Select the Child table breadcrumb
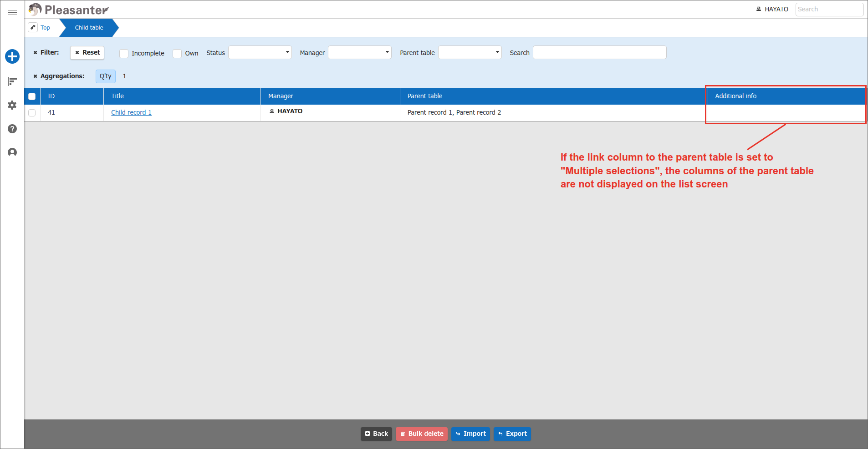Viewport: 868px width, 449px height. point(89,28)
